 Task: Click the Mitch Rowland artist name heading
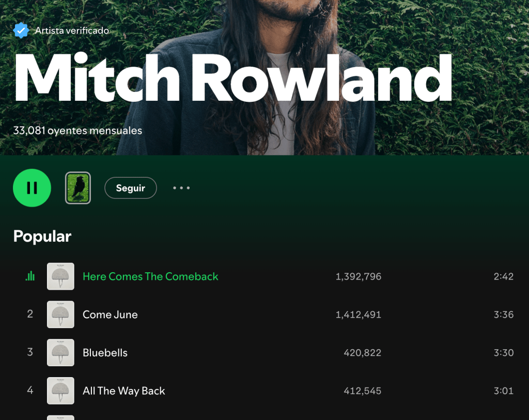[233, 78]
